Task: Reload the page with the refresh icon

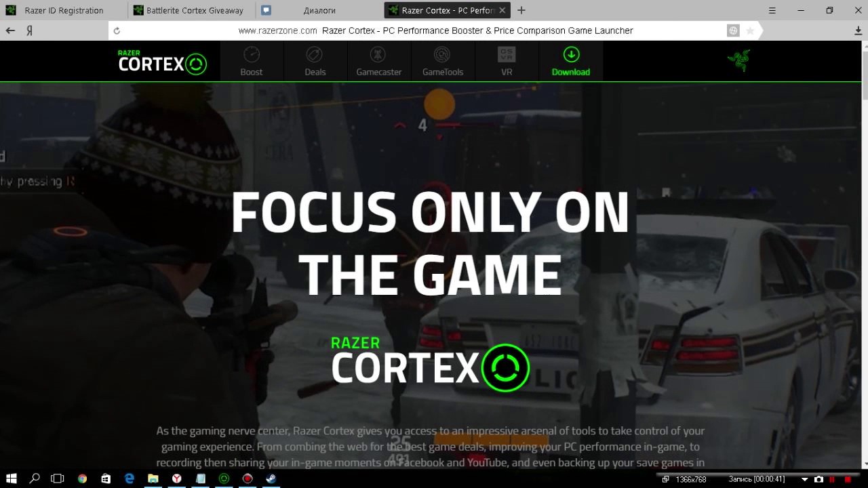Action: click(117, 30)
